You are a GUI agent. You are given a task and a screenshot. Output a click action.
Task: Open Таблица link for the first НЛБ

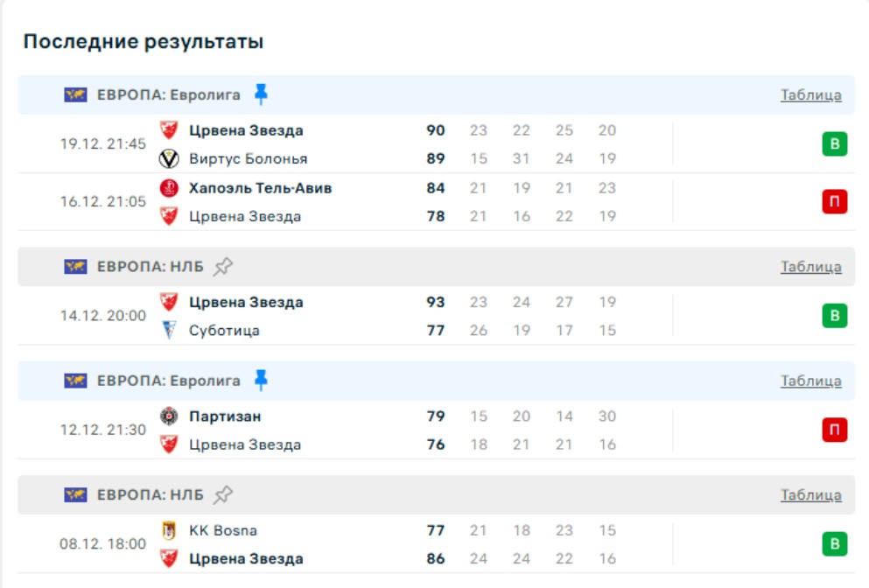pyautogui.click(x=810, y=267)
